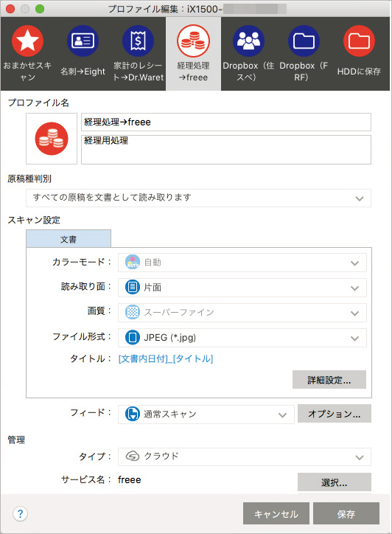Click the 片面 single-side page icon
The width and height of the screenshot is (392, 534).
133,287
